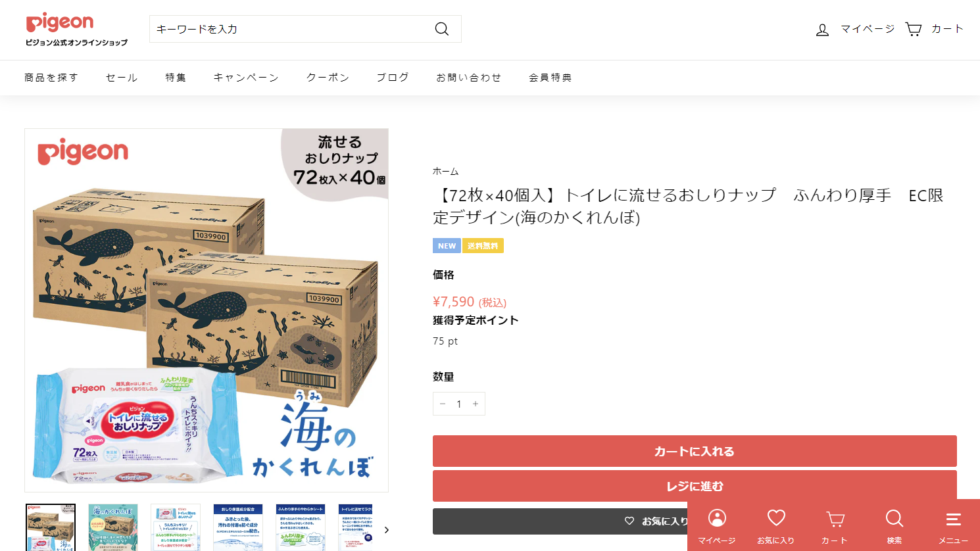Click the ホーム breadcrumb link
The height and width of the screenshot is (551, 980).
tap(445, 171)
